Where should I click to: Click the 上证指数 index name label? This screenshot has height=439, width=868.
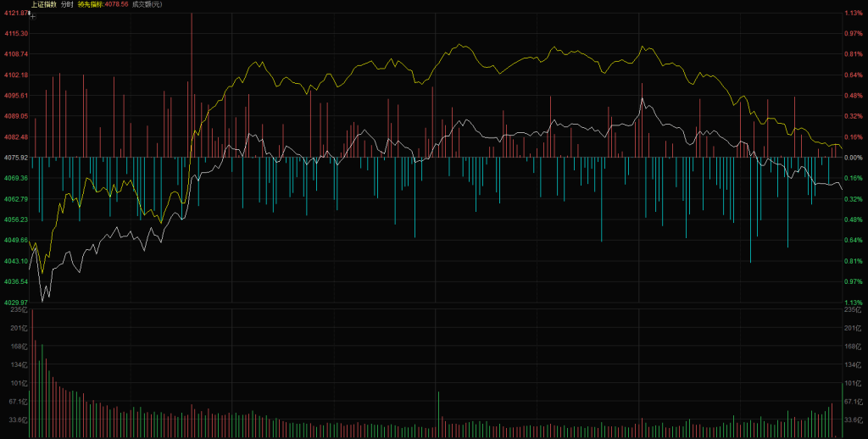(x=45, y=4)
